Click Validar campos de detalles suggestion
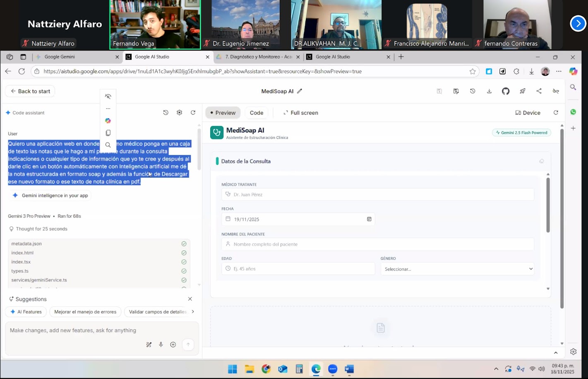The height and width of the screenshot is (379, 588). (158, 312)
